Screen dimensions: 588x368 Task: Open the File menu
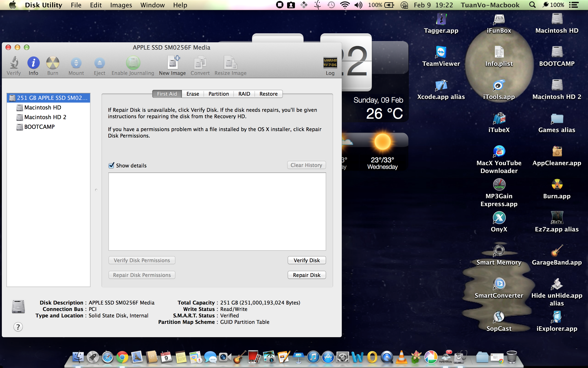(x=76, y=5)
